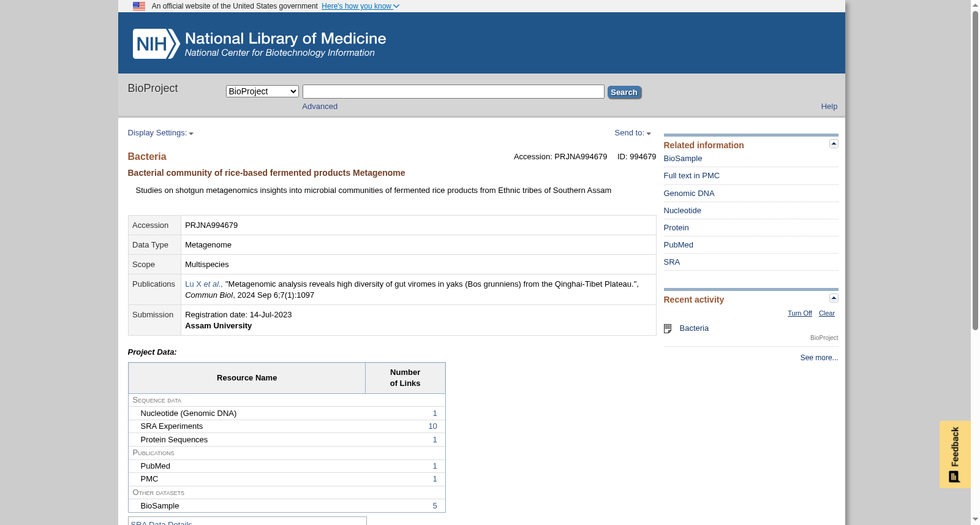Open SRA Experiments link count 10
Screen dimensions: 980x525
coord(432,426)
